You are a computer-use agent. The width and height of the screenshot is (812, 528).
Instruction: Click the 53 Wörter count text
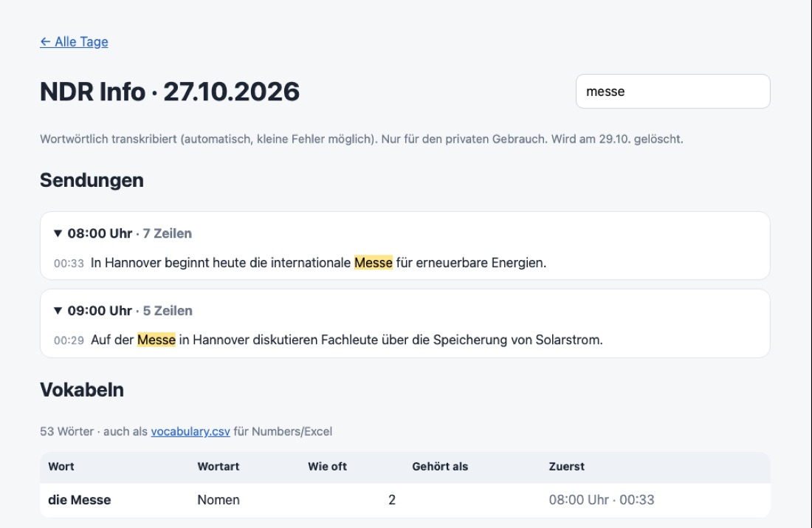click(66, 431)
